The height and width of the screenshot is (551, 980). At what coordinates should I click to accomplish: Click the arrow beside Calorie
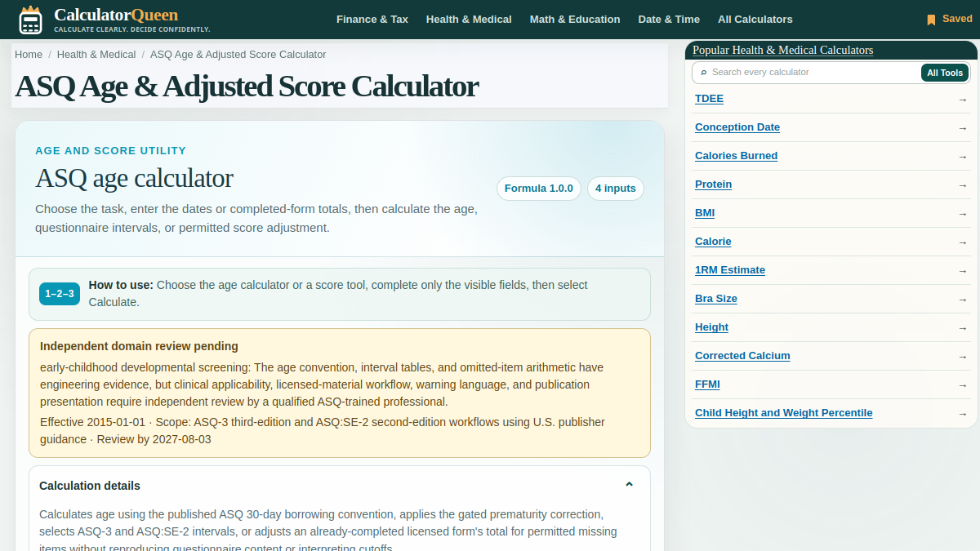[963, 242]
